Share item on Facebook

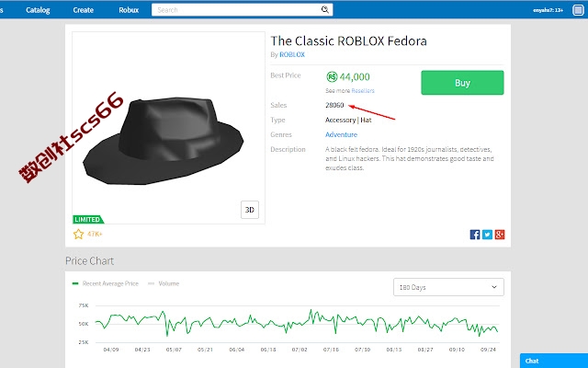coord(475,235)
